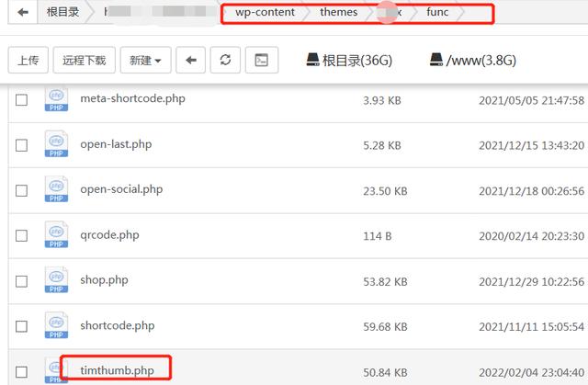Click size value 114 B
Image resolution: width=588 pixels, height=385 pixels.
pos(377,236)
